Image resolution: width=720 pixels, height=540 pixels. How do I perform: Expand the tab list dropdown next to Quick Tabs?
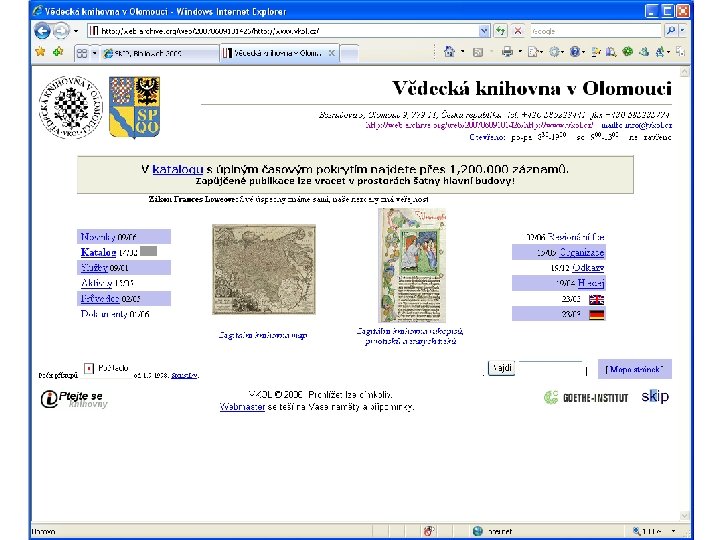[x=94, y=53]
